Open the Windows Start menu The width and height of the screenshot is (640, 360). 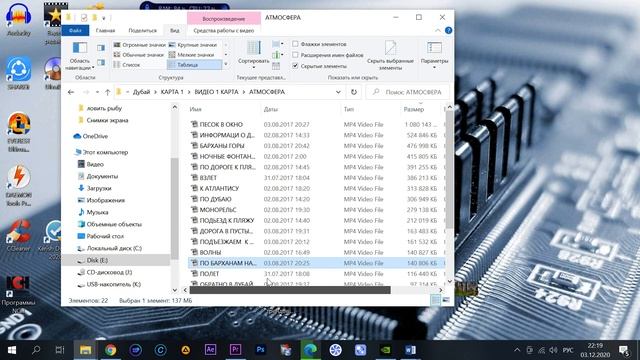pos(12,350)
